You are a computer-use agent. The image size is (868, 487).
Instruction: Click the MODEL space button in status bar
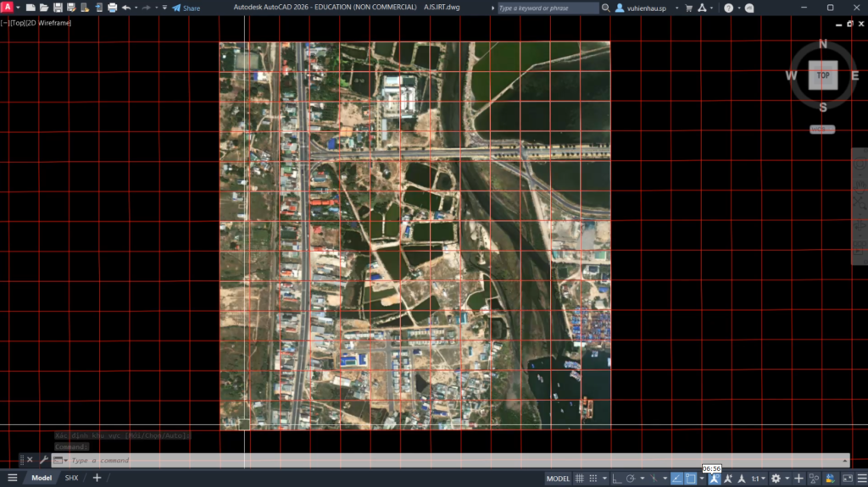coord(558,479)
